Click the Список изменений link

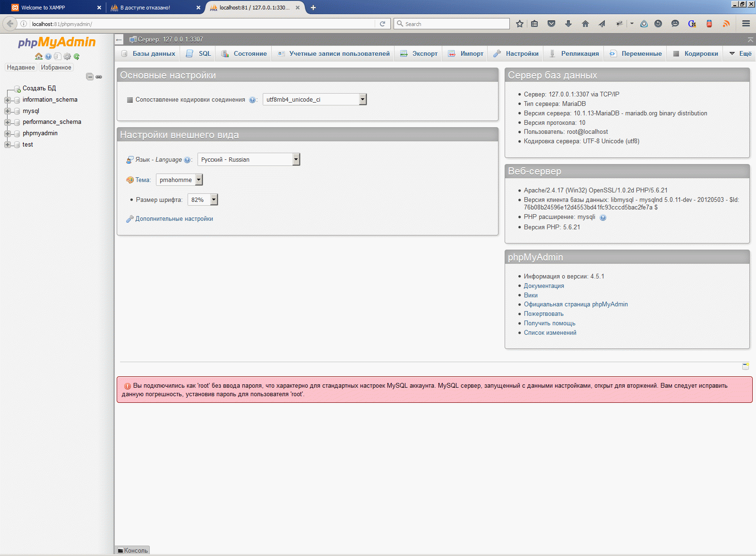(x=550, y=333)
